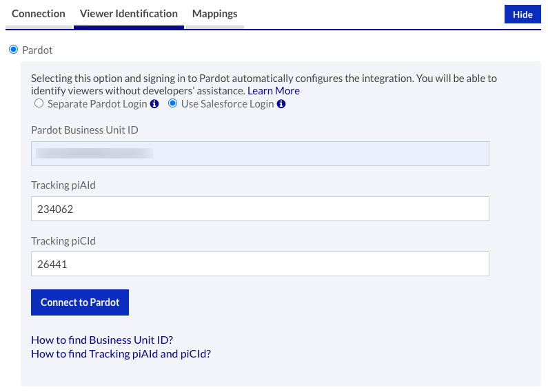Click the Hide button
This screenshot has height=392, width=548.
tap(522, 14)
